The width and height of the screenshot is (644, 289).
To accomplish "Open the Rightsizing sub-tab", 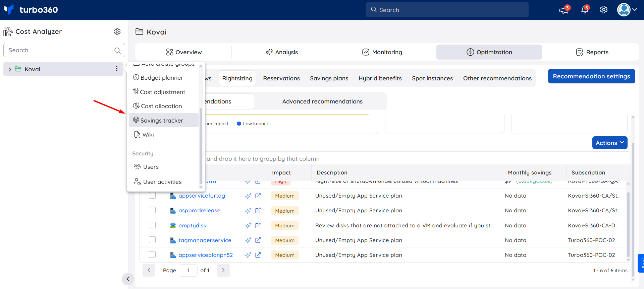I will click(237, 78).
